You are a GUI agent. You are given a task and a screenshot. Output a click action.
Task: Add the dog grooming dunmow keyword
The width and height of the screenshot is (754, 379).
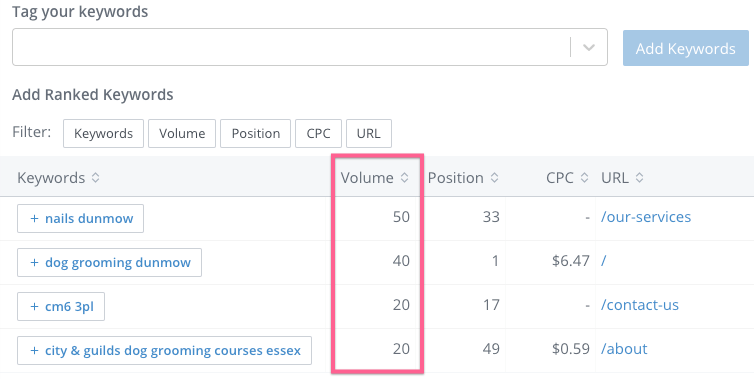tap(109, 263)
